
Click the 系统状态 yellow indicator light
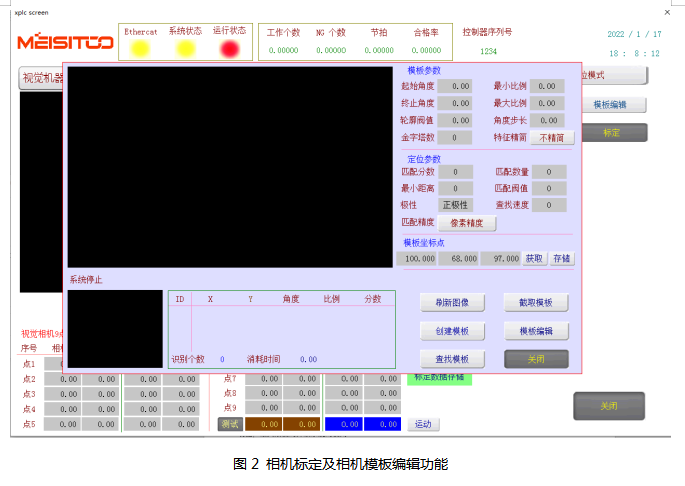coord(185,49)
